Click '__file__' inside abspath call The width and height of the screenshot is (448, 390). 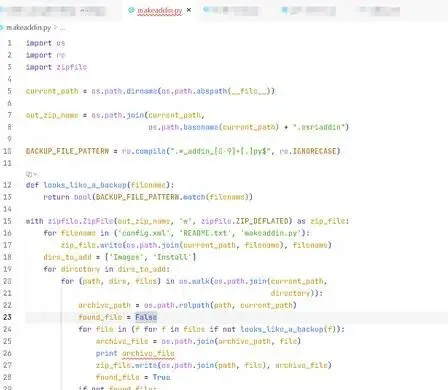click(249, 91)
